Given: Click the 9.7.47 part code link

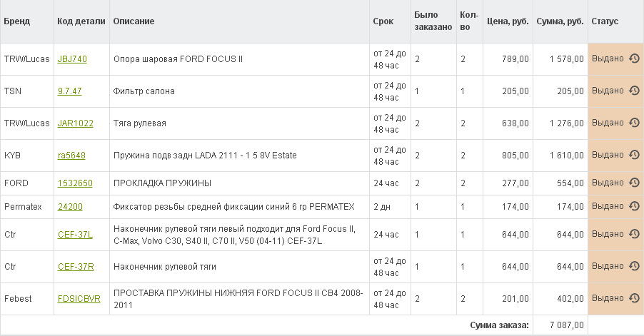Looking at the screenshot, I should [69, 91].
